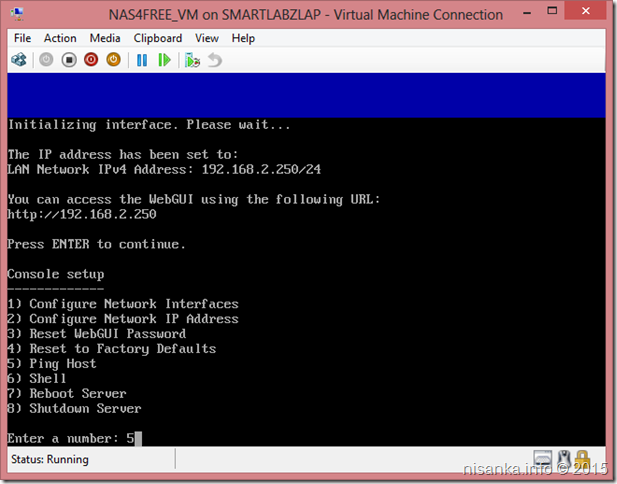This screenshot has height=484, width=617.
Task: Click the window title 'NAS4FREE_VM on SMARTLABZLAP'
Action: point(215,15)
